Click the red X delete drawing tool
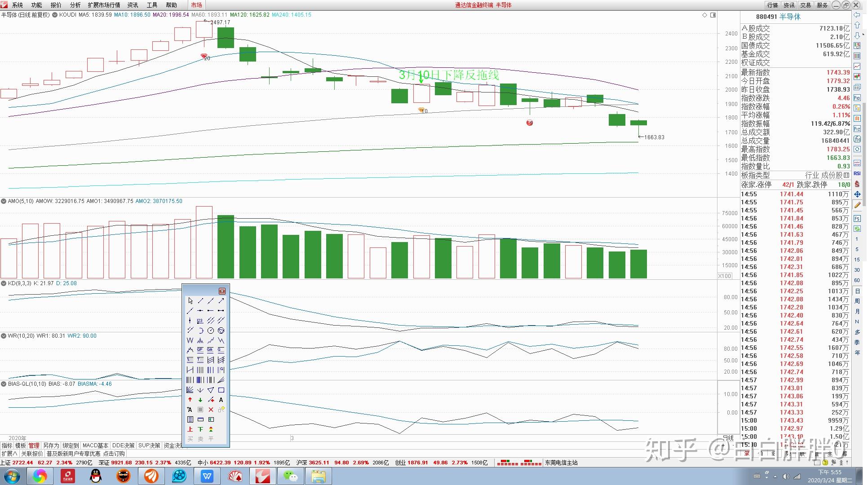This screenshot has width=868, height=485. [x=211, y=410]
